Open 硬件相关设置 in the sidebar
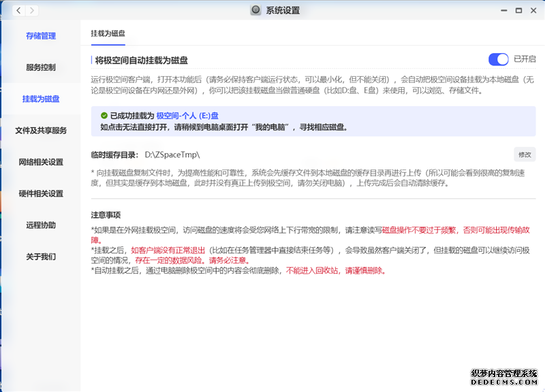This screenshot has height=392, width=545. point(41,194)
